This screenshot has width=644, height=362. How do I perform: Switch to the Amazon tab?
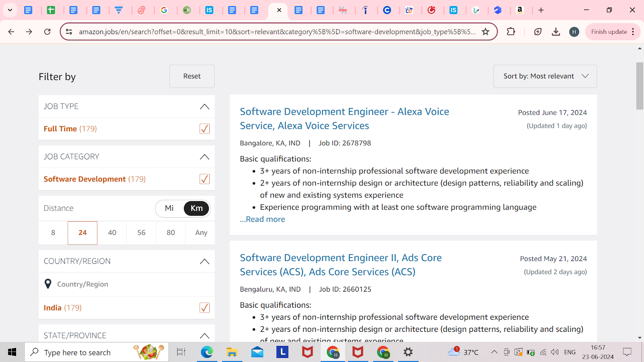520,10
